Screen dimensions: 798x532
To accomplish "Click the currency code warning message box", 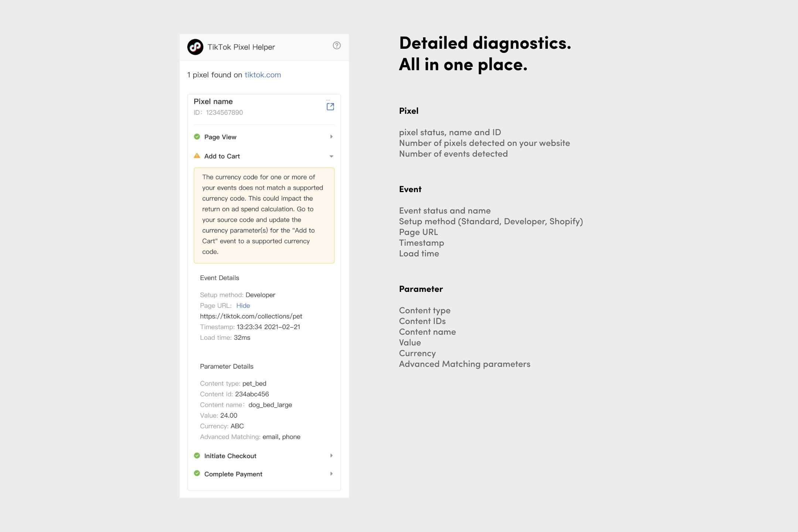I will [264, 215].
